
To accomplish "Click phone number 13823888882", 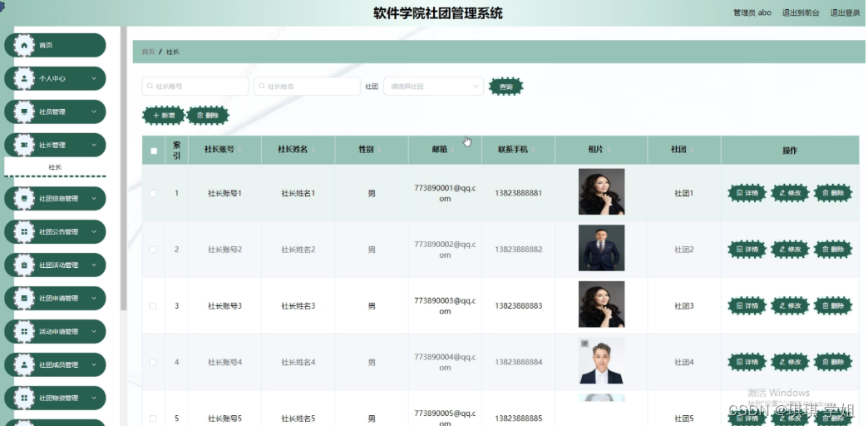I will (519, 250).
